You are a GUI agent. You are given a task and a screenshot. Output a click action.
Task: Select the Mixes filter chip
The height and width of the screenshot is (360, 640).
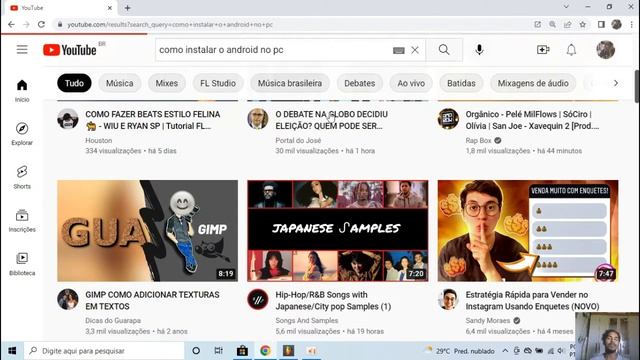click(167, 83)
